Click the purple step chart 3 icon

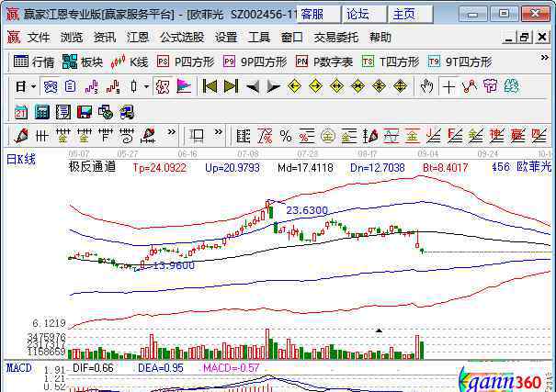92,86
